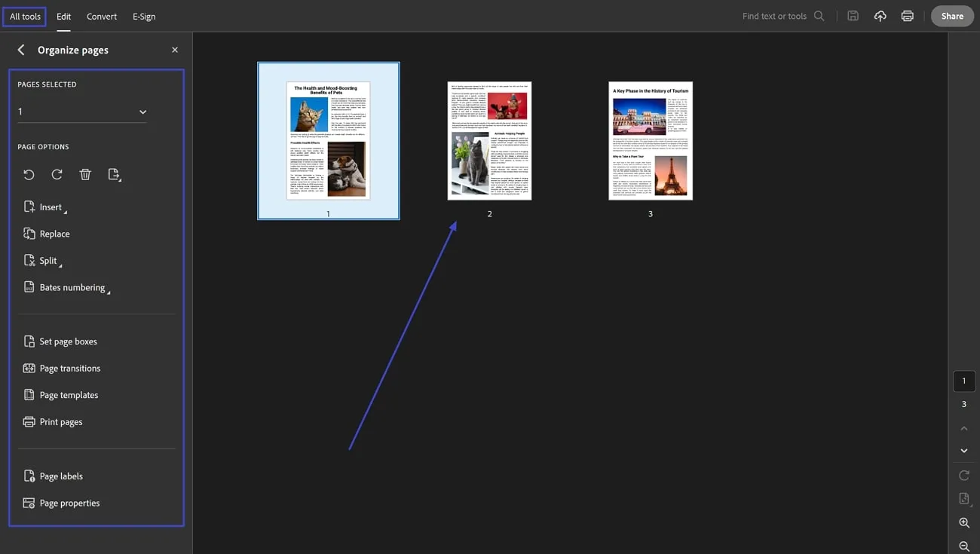Click the Extract pages icon
980x554 pixels.
(114, 174)
